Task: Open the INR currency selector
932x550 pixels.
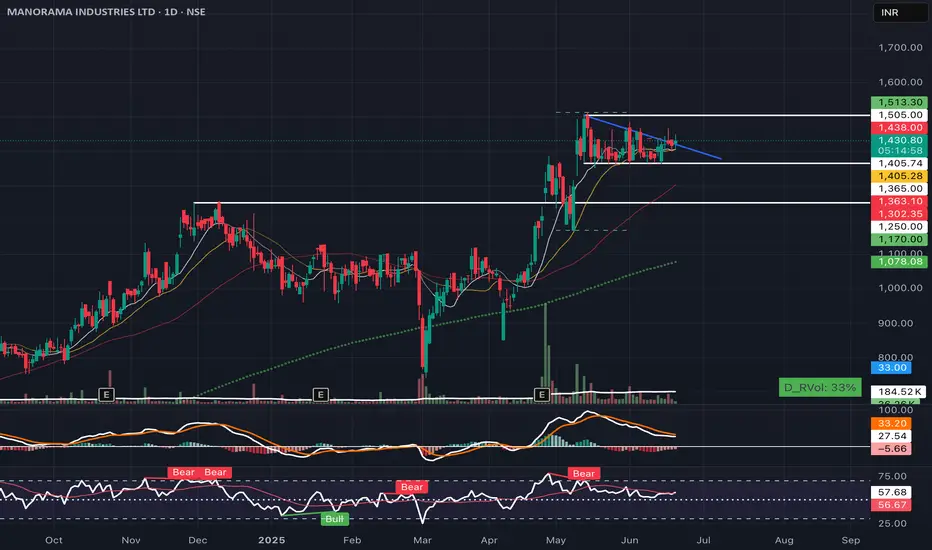Action: point(899,12)
